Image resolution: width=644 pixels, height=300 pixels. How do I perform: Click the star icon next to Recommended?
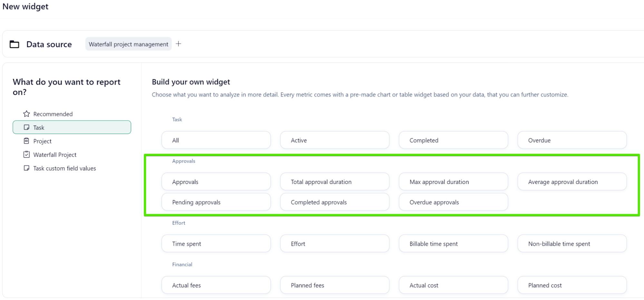(x=26, y=114)
